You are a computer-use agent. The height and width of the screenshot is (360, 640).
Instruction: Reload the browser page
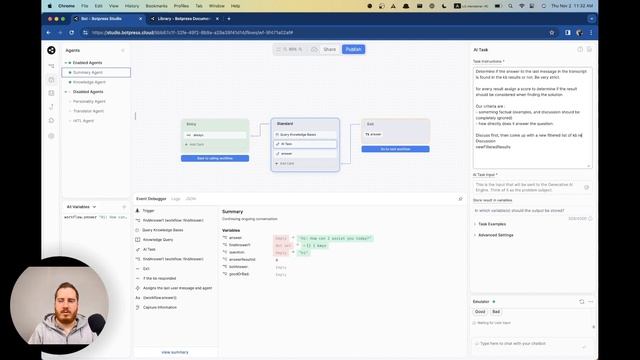[71, 32]
